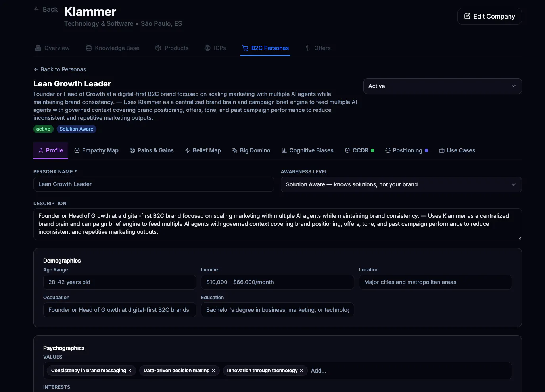This screenshot has width=545, height=392.
Task: Click the 'Psychographics' section heading
Action: click(64, 348)
